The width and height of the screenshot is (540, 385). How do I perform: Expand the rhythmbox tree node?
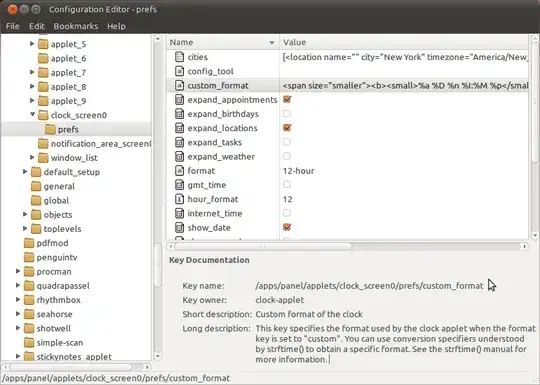[18, 300]
